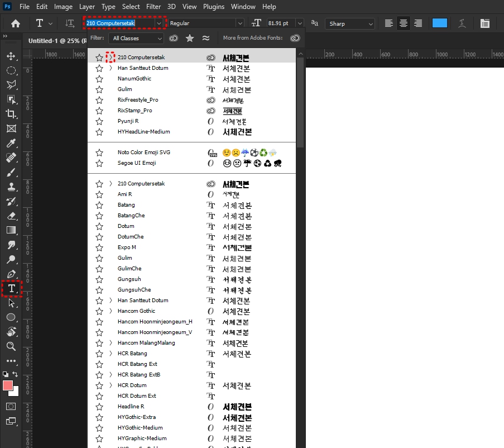Open the Sharp anti-aliasing dropdown
This screenshot has width=504, height=448.
pos(350,23)
